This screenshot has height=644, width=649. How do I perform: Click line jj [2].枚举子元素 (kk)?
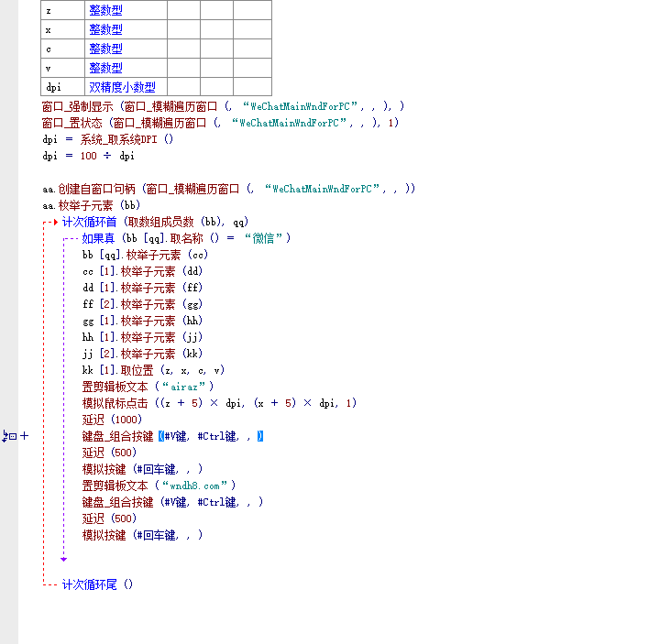pos(142,354)
